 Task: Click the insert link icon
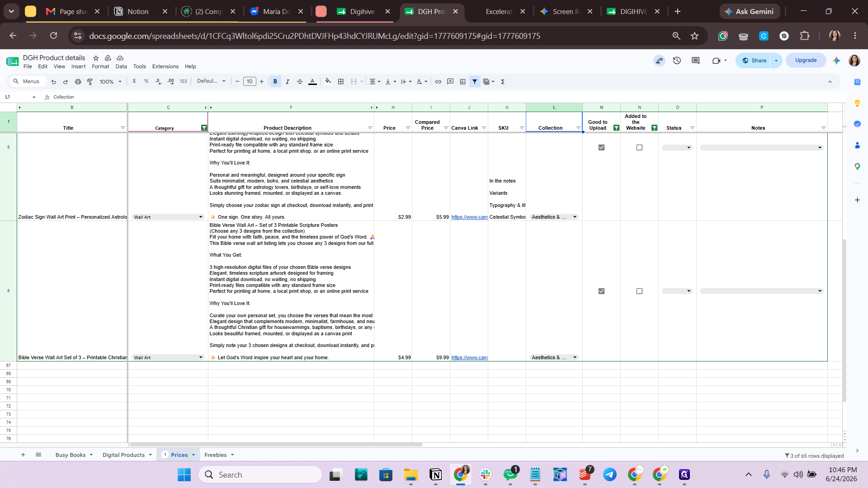point(438,81)
